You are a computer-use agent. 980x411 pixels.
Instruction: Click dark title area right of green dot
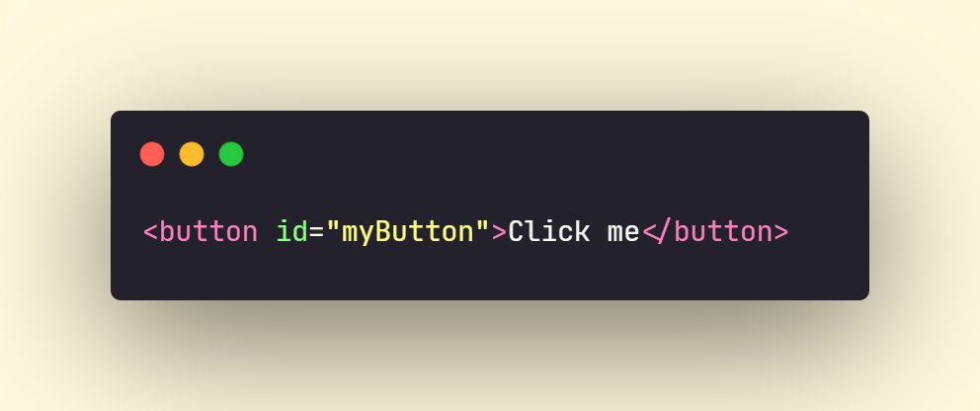(x=550, y=154)
